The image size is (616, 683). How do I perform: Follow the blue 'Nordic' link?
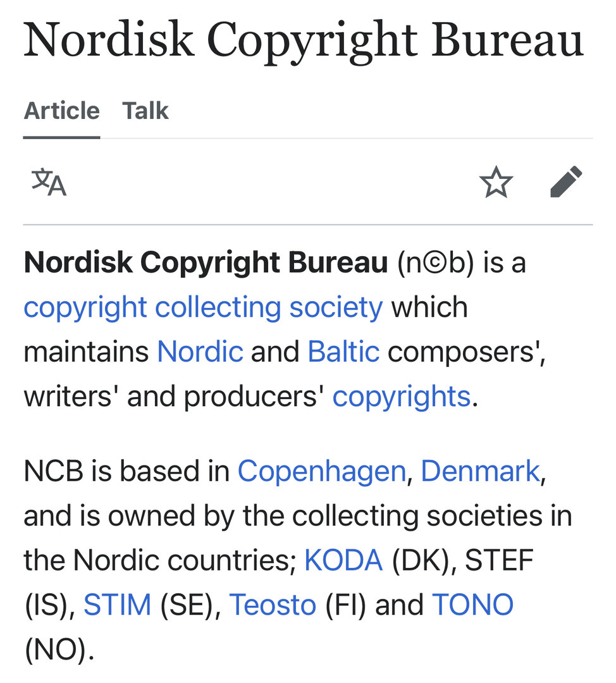(x=200, y=352)
